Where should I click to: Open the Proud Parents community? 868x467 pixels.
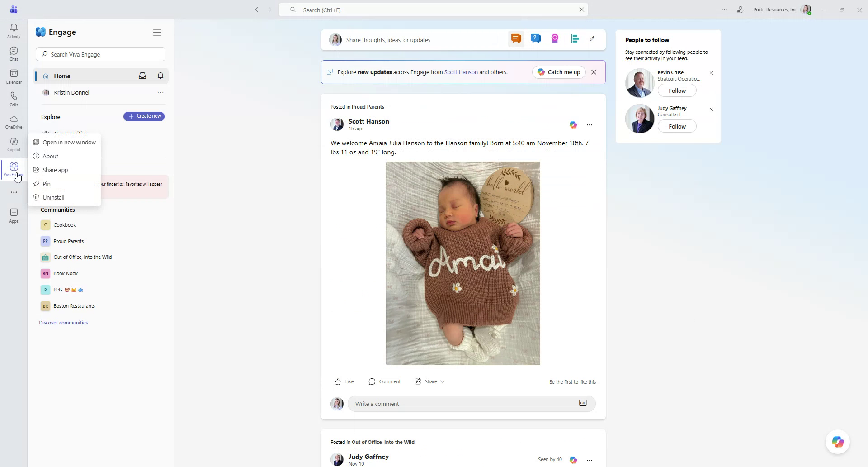(68, 241)
